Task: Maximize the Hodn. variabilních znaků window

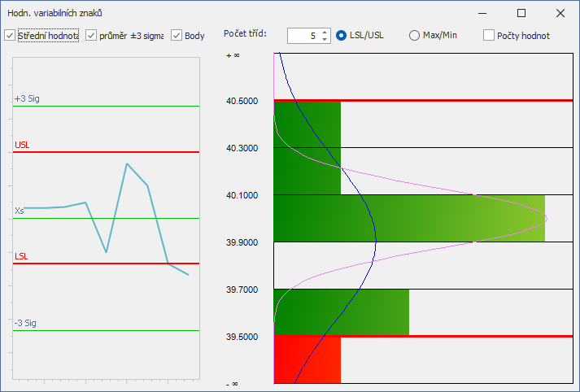Action: point(521,13)
